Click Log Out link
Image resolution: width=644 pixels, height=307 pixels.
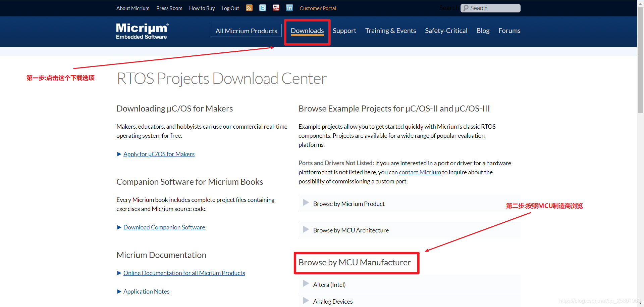point(230,8)
